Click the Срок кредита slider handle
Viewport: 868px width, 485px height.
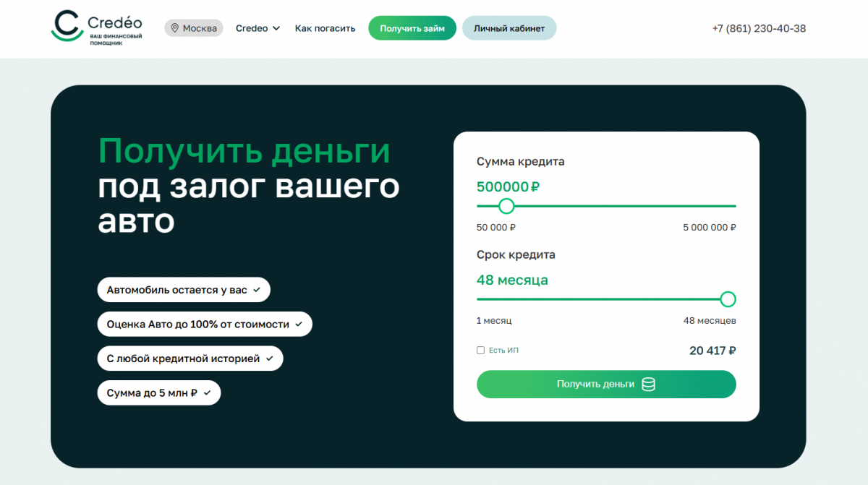pos(728,299)
